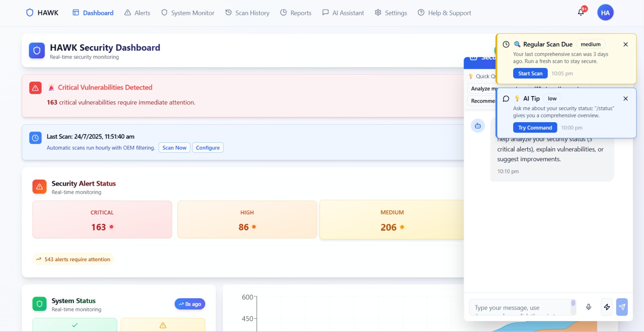Go to System Monitor page

(x=188, y=13)
